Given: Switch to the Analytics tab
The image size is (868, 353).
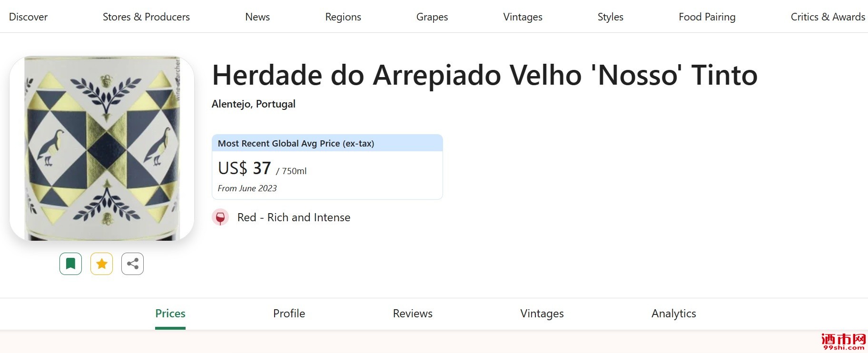Looking at the screenshot, I should (x=673, y=314).
